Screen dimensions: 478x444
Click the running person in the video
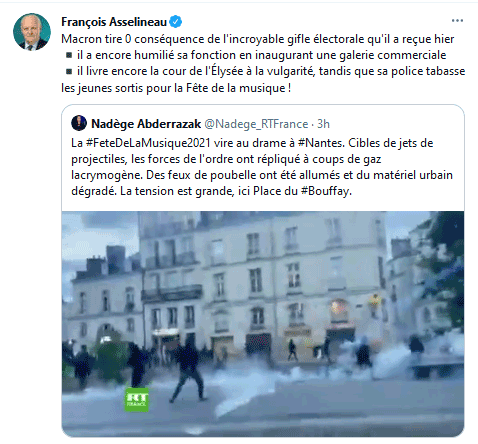tap(188, 371)
